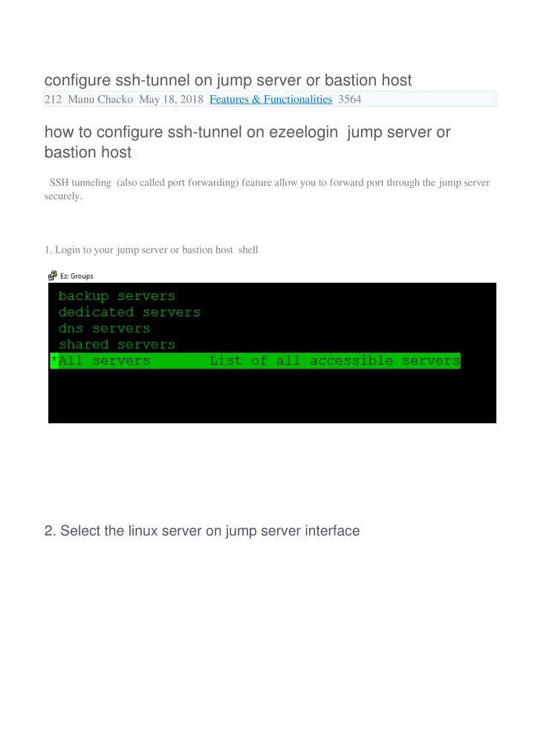Choose the shared servers entry
Image resolution: width=535 pixels, height=756 pixels.
click(117, 345)
